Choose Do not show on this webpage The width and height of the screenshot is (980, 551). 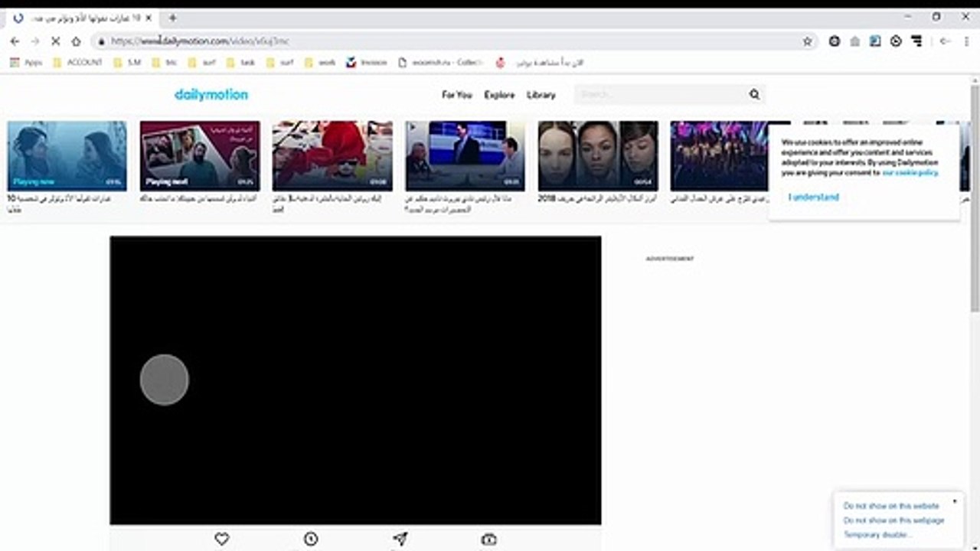coord(893,520)
